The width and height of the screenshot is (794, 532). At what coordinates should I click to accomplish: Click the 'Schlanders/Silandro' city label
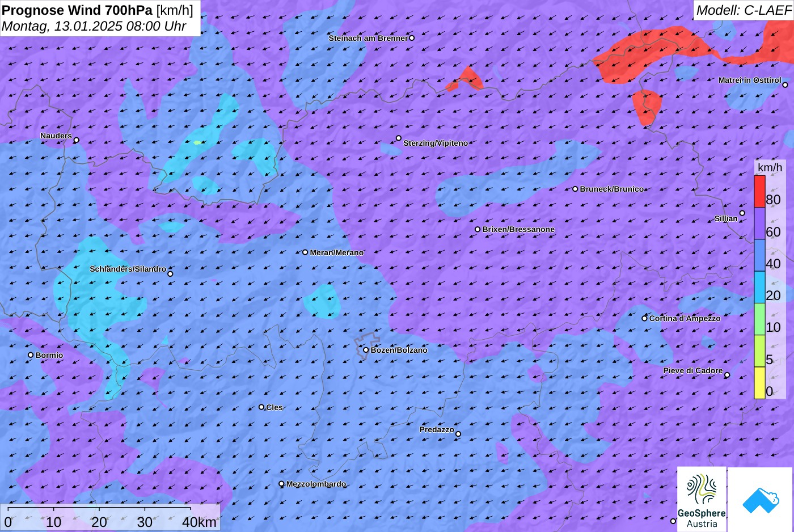[128, 269]
